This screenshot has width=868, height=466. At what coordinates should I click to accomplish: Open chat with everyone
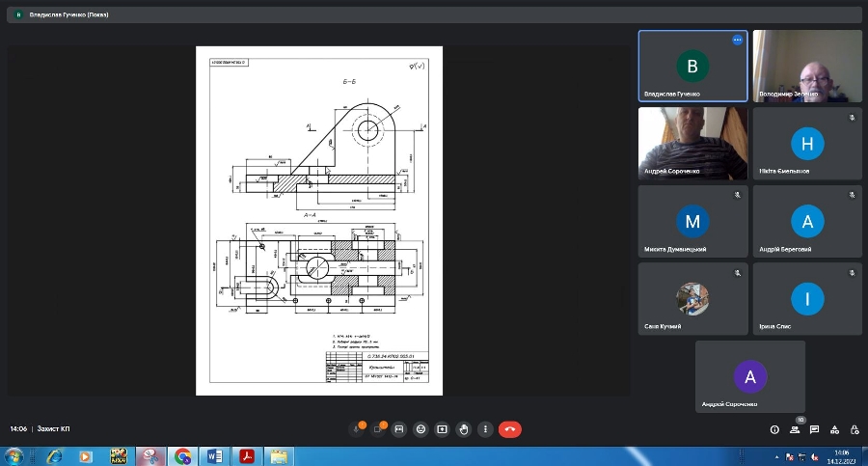[815, 429]
